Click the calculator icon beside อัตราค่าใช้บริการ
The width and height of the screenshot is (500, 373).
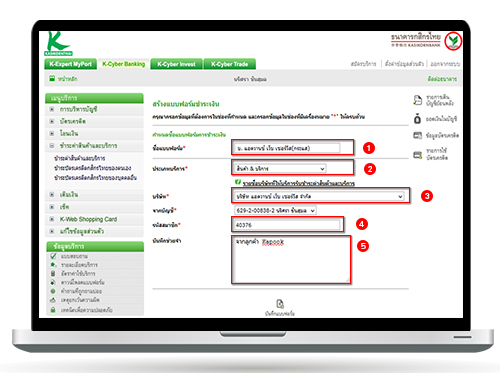[53, 273]
